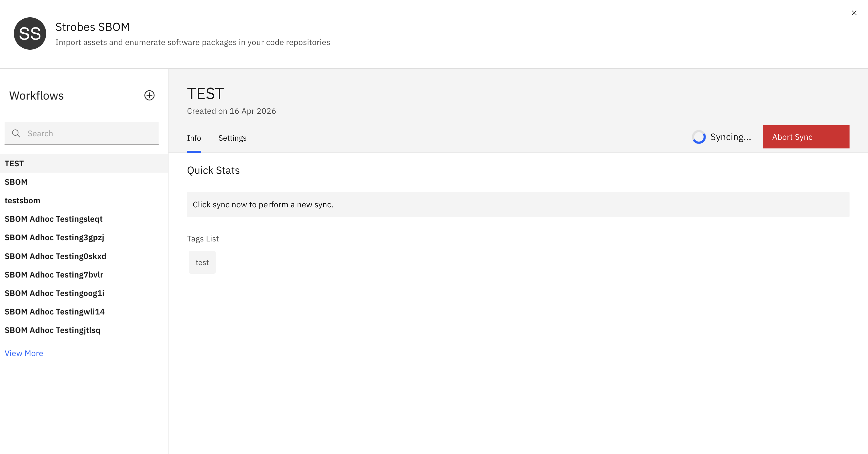This screenshot has height=454, width=868.
Task: Click the syncing spinner indicator
Action: pos(699,137)
